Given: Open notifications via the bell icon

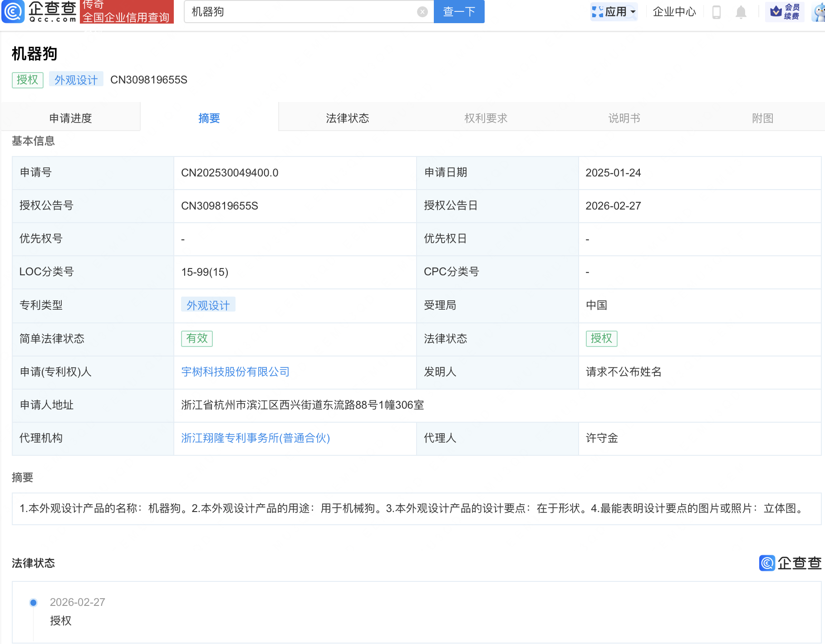Looking at the screenshot, I should [741, 12].
